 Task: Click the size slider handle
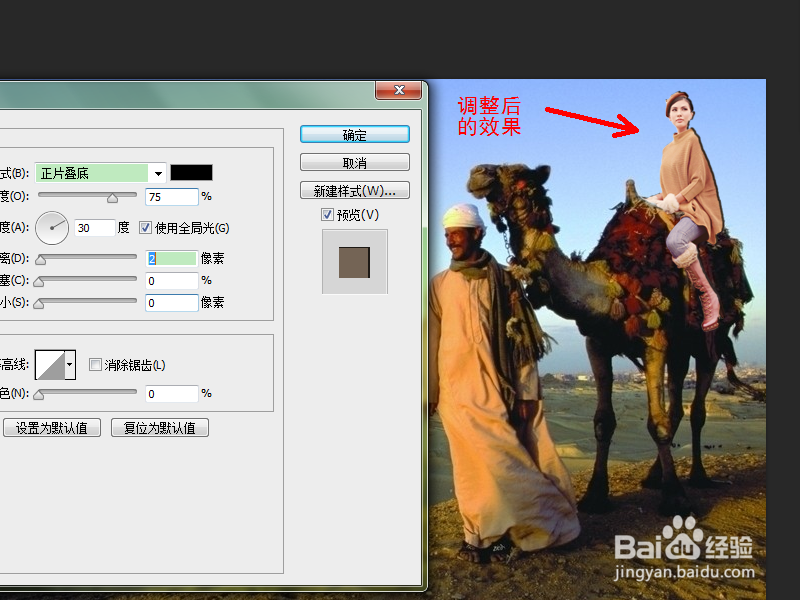click(38, 304)
